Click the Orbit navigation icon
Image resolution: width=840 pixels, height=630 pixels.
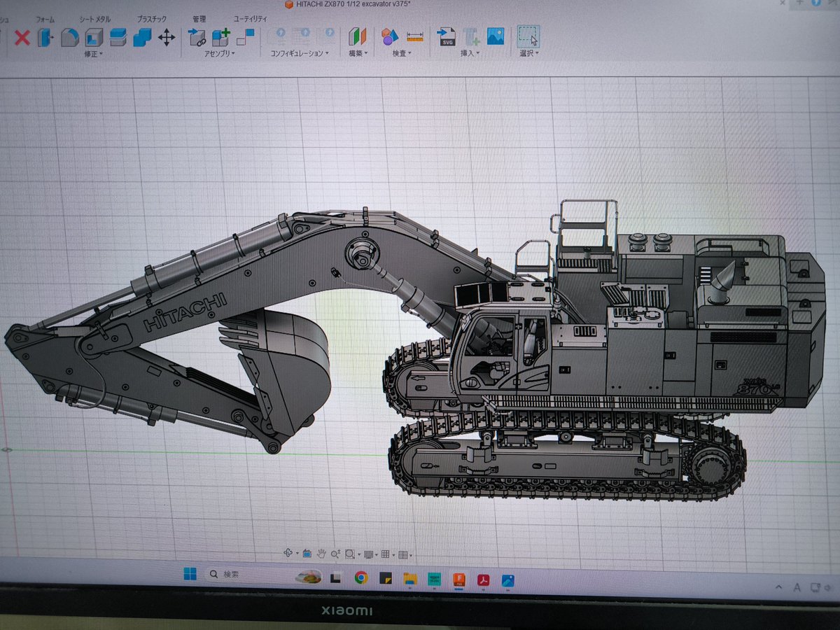click(x=288, y=553)
